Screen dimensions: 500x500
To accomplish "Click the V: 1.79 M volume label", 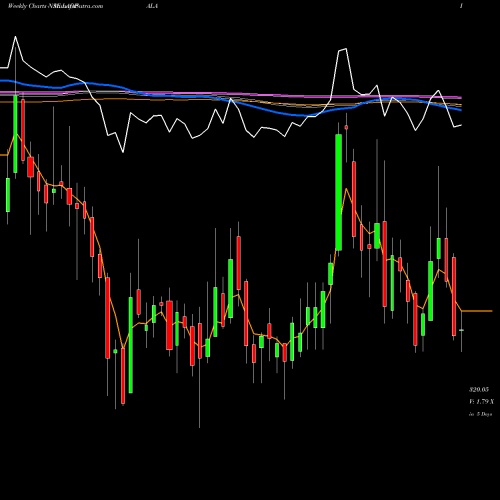I will (481, 401).
